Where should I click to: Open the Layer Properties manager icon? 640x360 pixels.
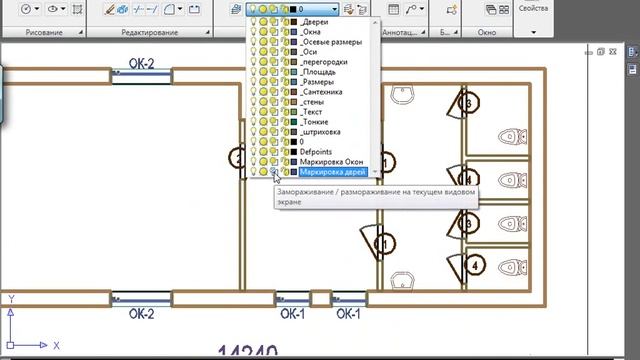click(x=236, y=9)
